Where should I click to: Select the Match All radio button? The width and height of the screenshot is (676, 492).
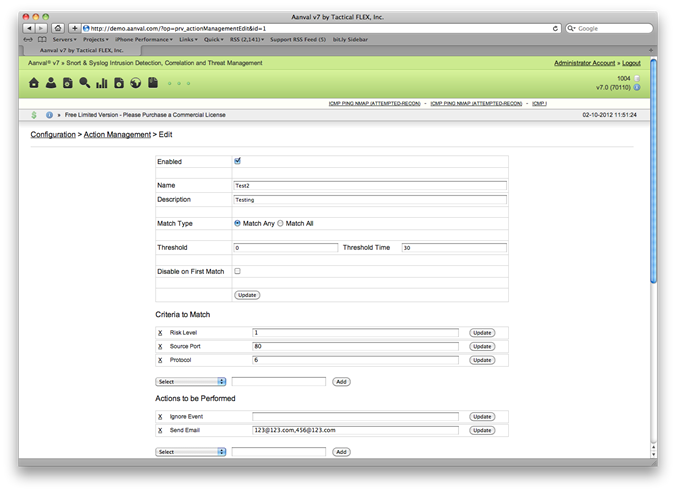coord(281,223)
